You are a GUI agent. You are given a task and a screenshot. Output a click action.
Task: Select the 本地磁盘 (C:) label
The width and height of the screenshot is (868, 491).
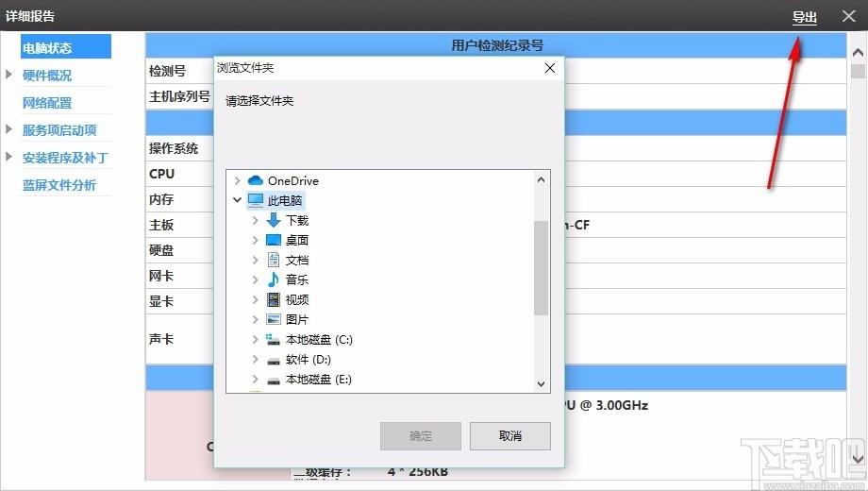(319, 340)
